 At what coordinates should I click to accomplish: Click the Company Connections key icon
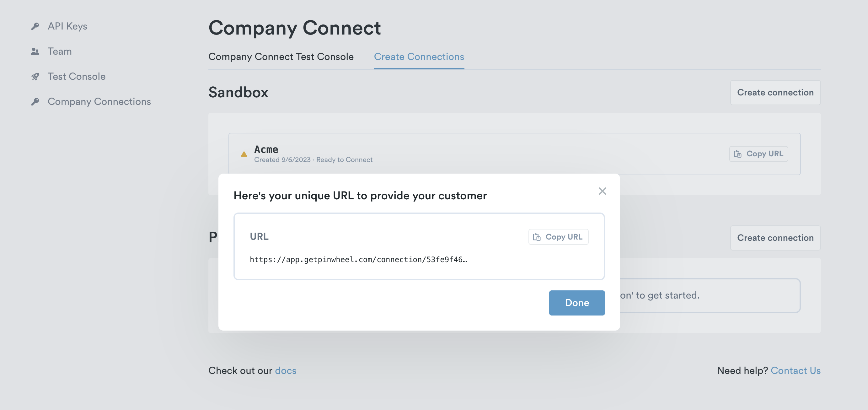(x=35, y=101)
